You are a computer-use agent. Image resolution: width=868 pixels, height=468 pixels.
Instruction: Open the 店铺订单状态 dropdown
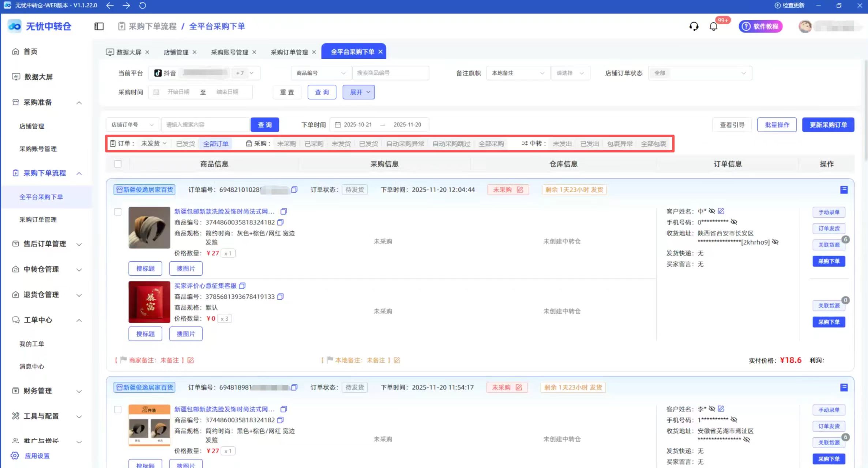pos(700,73)
